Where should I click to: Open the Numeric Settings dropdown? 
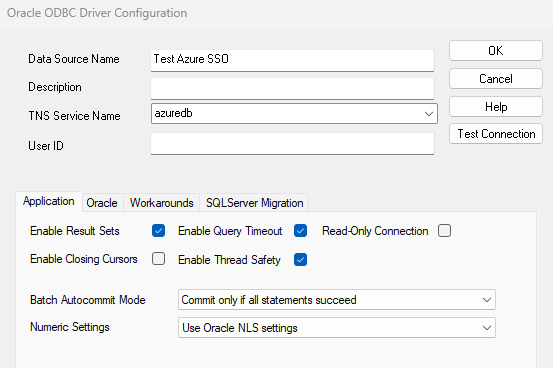point(337,327)
